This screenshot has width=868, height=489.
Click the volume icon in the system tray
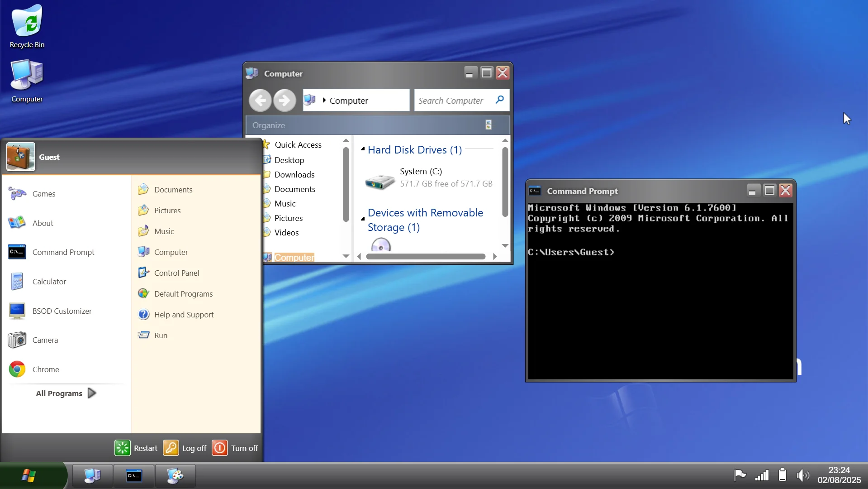coord(802,475)
